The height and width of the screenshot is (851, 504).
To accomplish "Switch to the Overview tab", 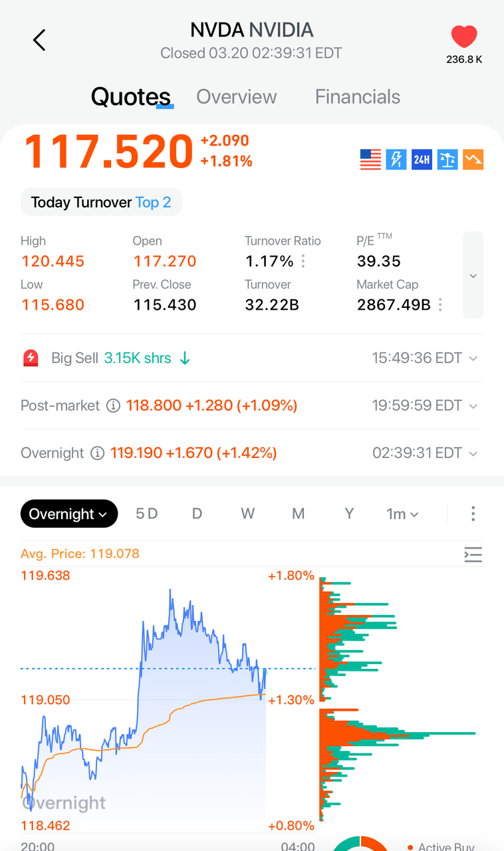I will click(236, 97).
